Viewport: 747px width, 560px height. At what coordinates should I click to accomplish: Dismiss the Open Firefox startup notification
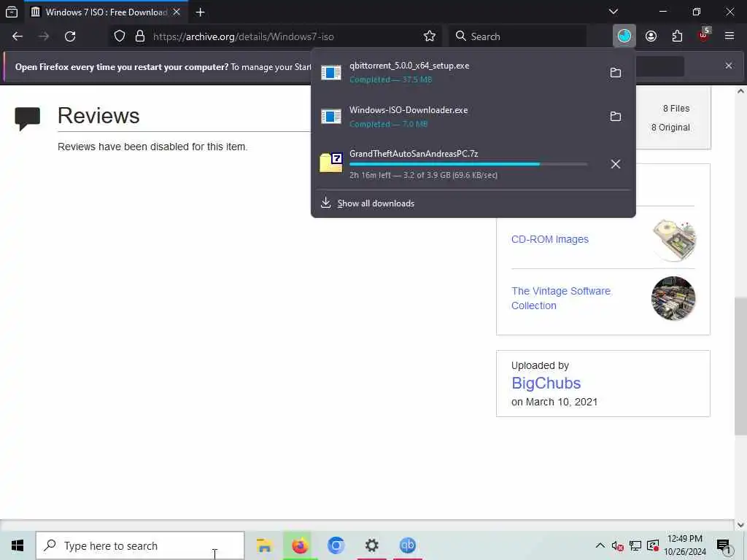(x=729, y=66)
